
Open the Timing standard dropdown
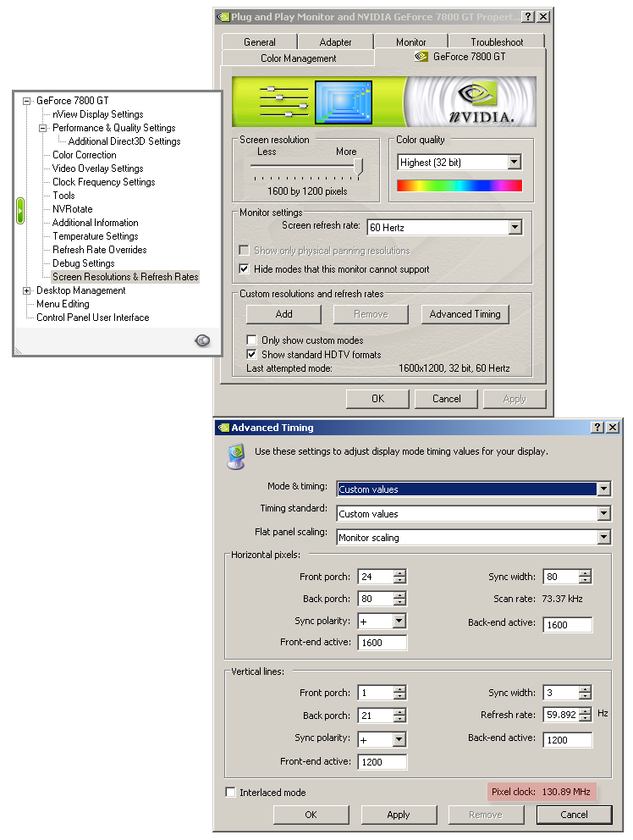click(x=603, y=513)
